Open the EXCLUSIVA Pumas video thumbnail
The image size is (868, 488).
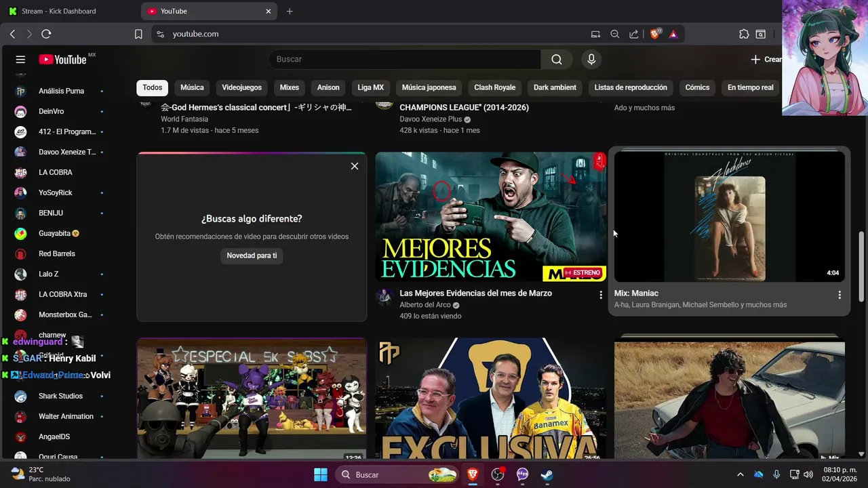click(491, 399)
